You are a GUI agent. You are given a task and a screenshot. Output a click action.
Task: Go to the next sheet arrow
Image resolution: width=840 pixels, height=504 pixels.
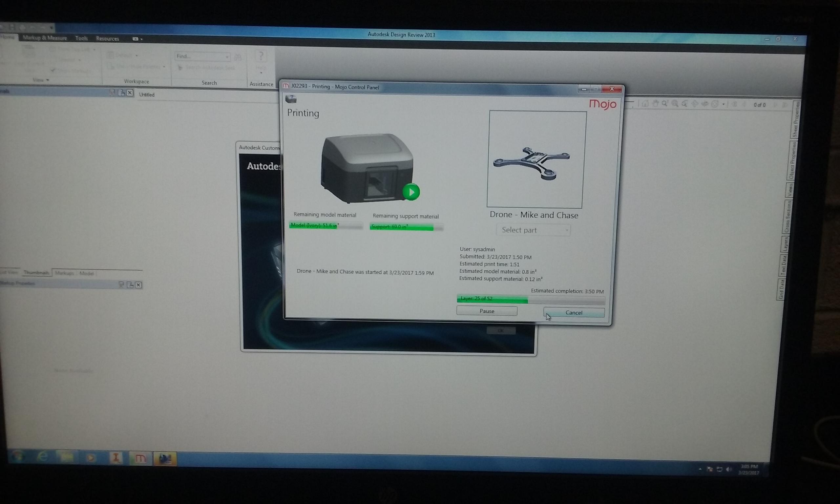pyautogui.click(x=775, y=105)
